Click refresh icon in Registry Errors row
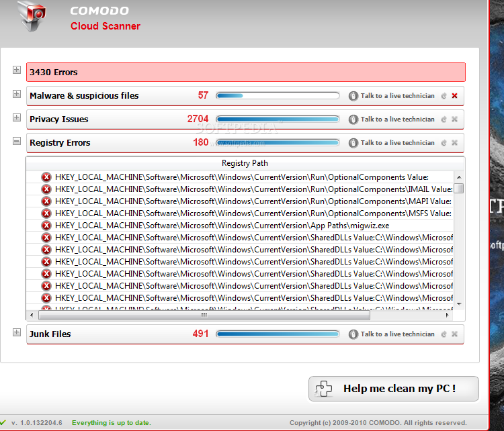The image size is (504, 431). (x=444, y=142)
